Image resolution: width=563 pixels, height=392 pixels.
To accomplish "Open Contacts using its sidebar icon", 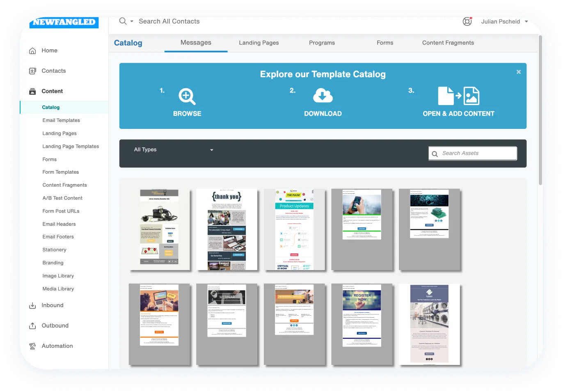I will tap(32, 71).
